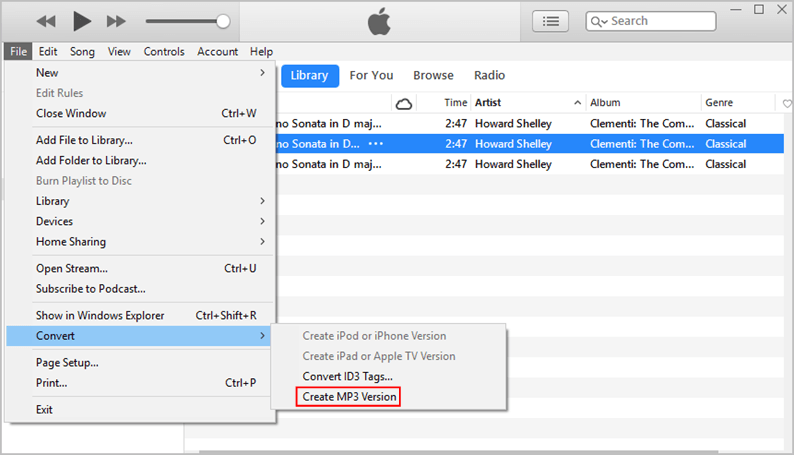Select the first Sonata in D maj... song row

(530, 123)
